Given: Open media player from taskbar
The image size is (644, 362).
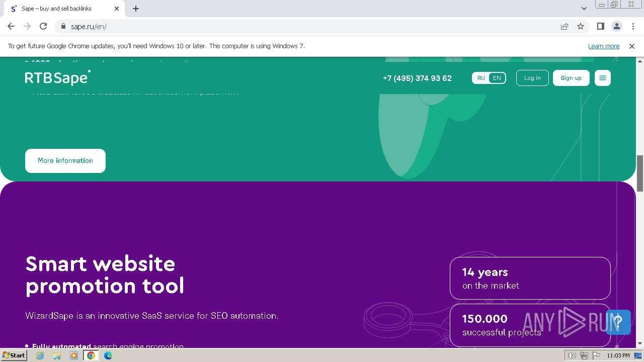Looking at the screenshot, I should (x=74, y=355).
